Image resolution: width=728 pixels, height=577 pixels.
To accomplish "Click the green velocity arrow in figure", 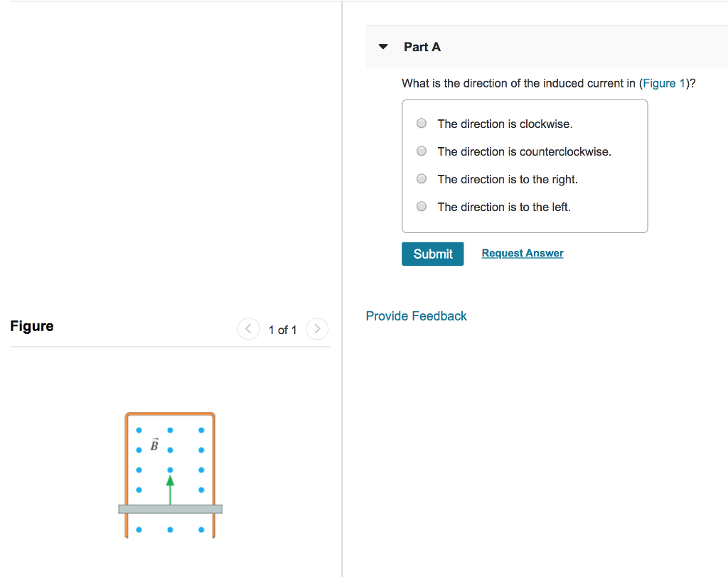I will pos(170,490).
